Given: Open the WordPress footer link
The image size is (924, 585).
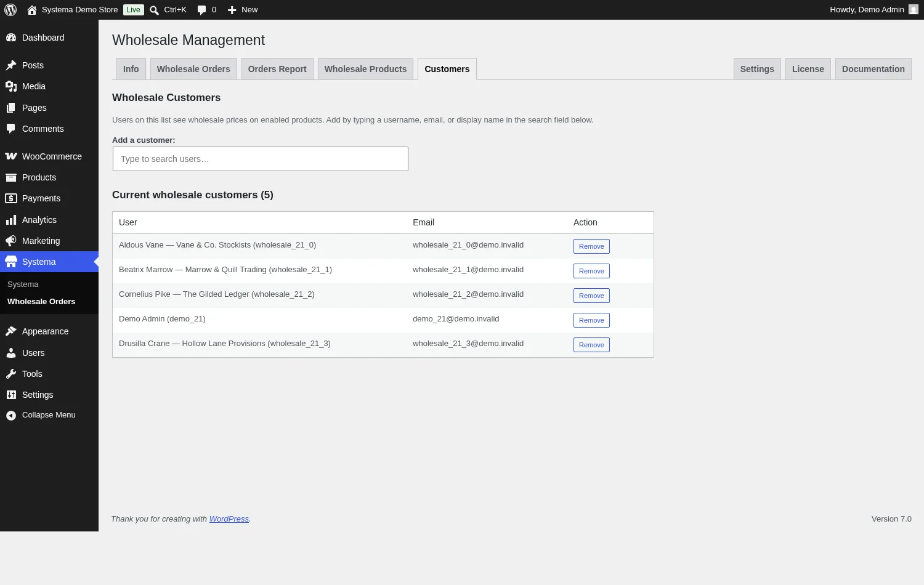Looking at the screenshot, I should tap(229, 519).
